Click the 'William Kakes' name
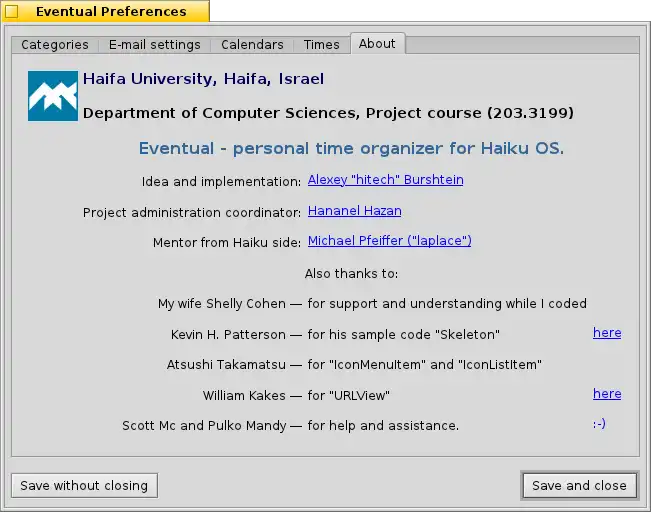The height and width of the screenshot is (512, 651). [244, 396]
